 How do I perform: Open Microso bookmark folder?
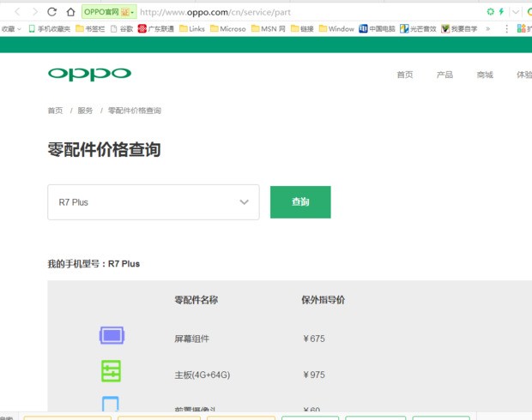[x=228, y=29]
